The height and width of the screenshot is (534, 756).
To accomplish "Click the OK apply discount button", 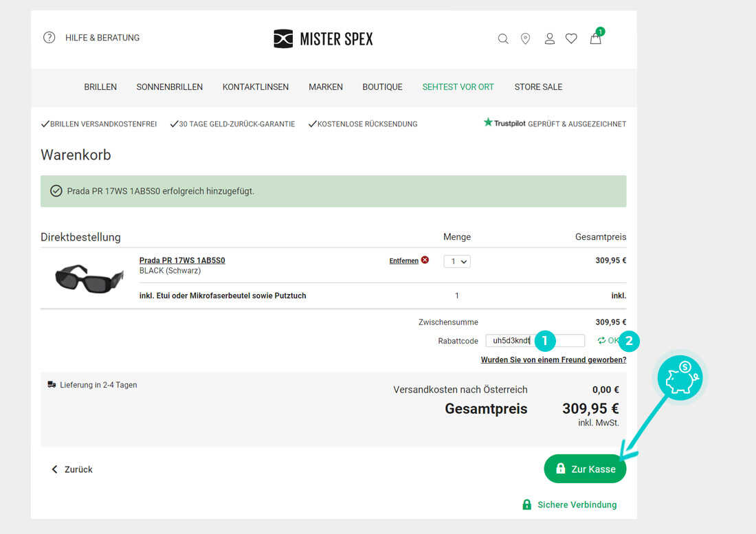I will coord(608,341).
